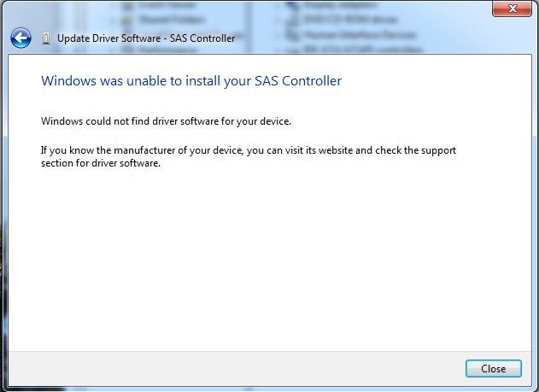Click the Close button at bottom right
Screen dimensions: 539x392
493,369
